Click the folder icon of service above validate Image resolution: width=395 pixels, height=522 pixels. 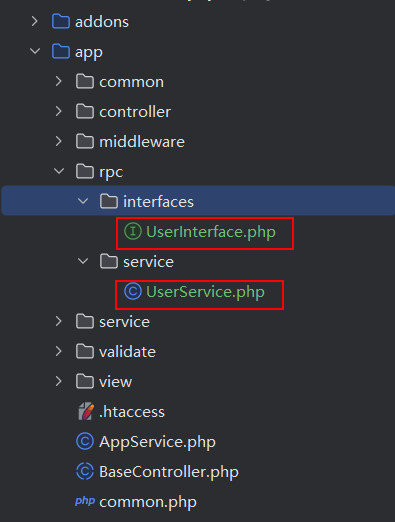click(85, 322)
